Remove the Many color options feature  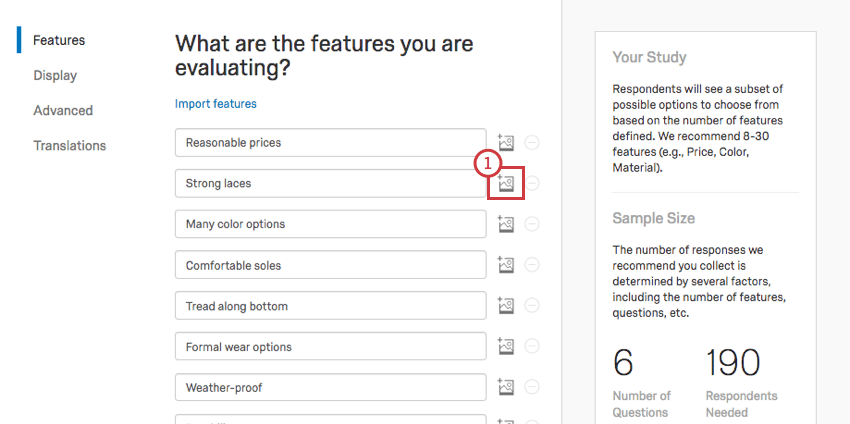point(532,224)
